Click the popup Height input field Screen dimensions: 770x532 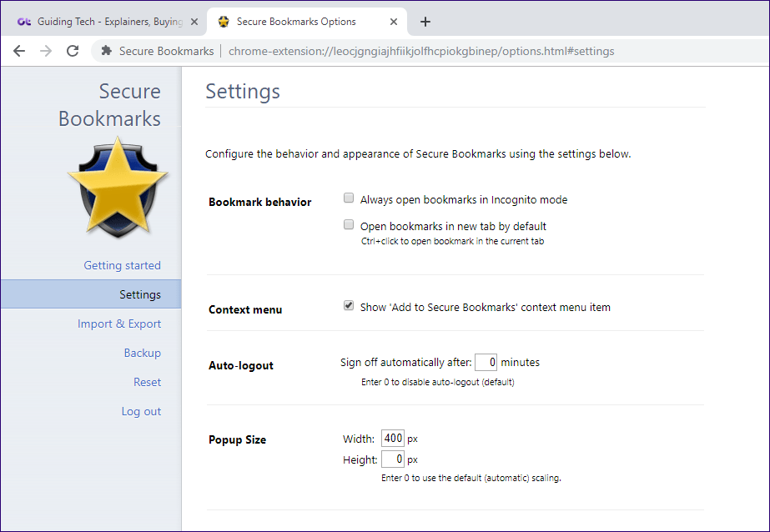point(393,459)
